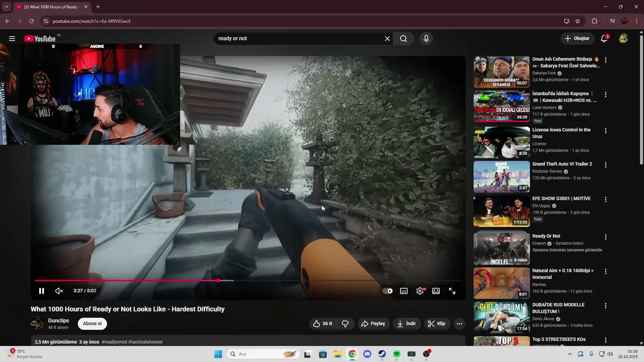644x362 pixels.
Task: Open options for License loses Control video
Action: click(x=606, y=131)
